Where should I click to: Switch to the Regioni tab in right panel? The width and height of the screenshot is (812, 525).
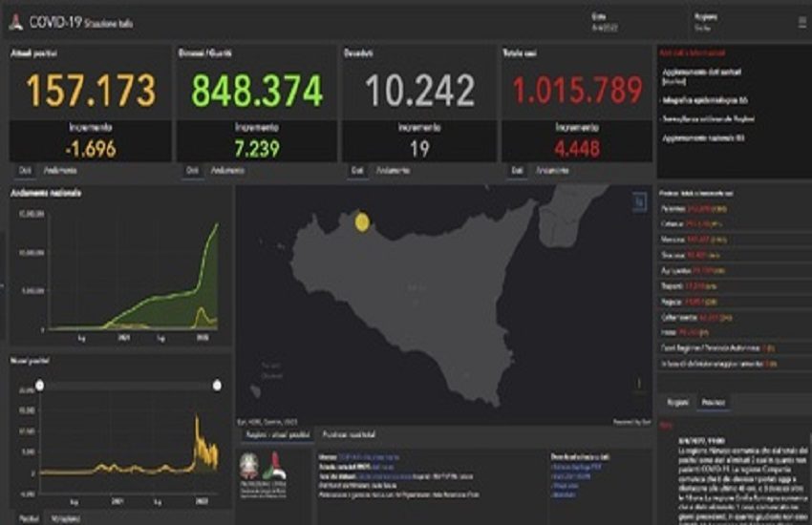(676, 403)
